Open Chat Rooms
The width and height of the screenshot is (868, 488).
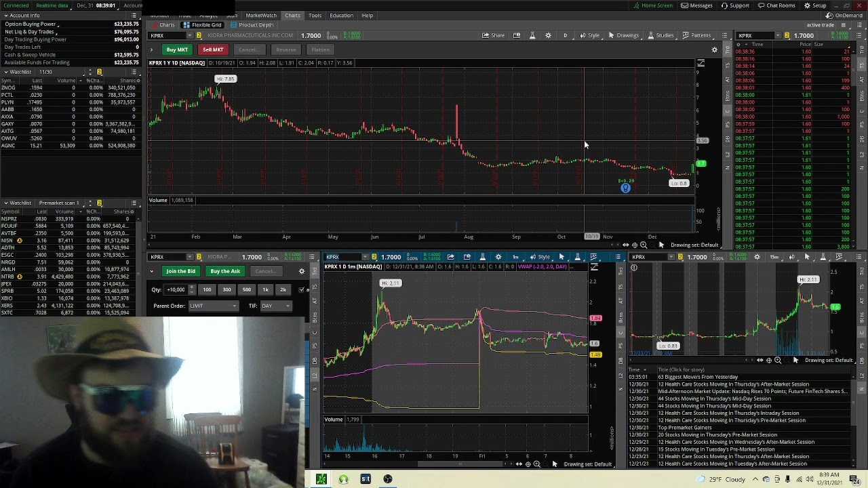coord(776,5)
